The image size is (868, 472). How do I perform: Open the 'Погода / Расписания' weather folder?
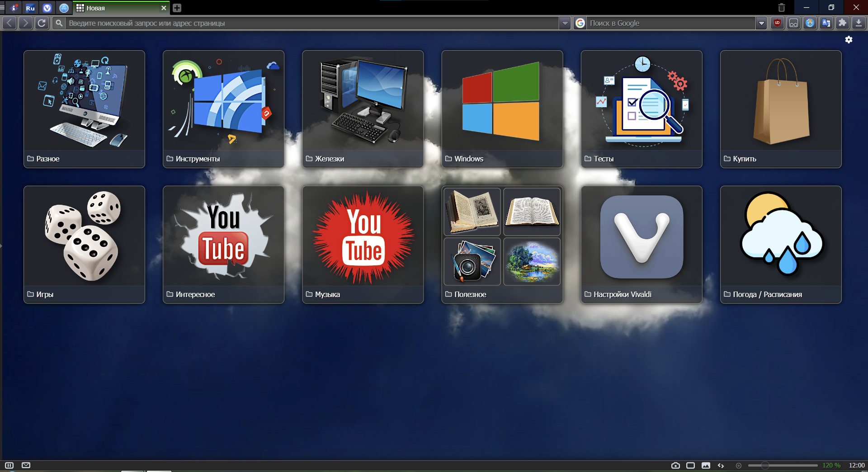pos(781,245)
